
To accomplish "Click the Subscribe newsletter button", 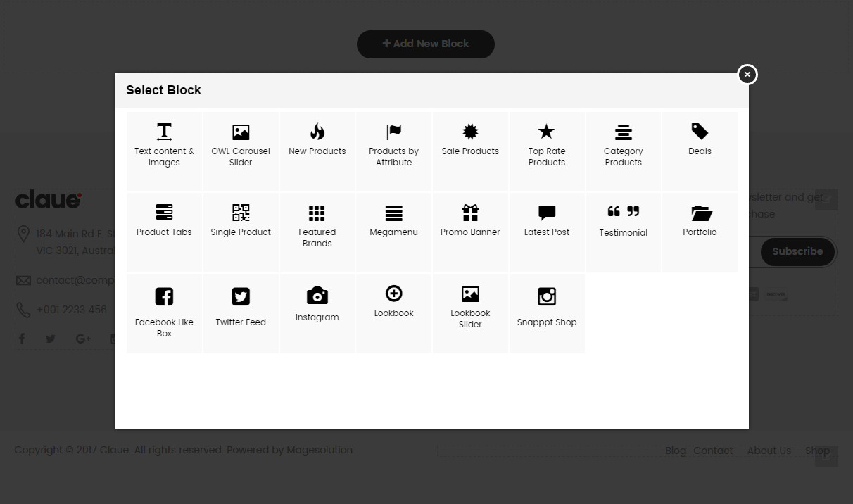I will pos(797,252).
